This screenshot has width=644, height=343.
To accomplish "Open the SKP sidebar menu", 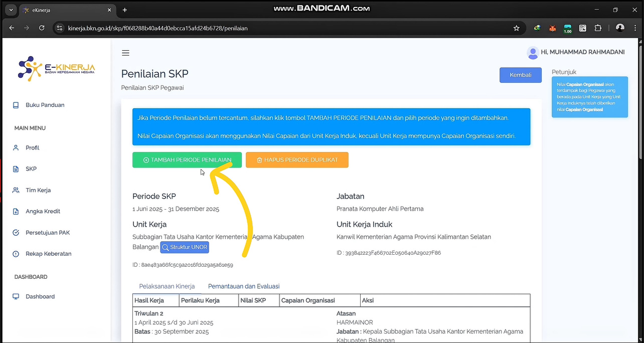I will pos(31,169).
